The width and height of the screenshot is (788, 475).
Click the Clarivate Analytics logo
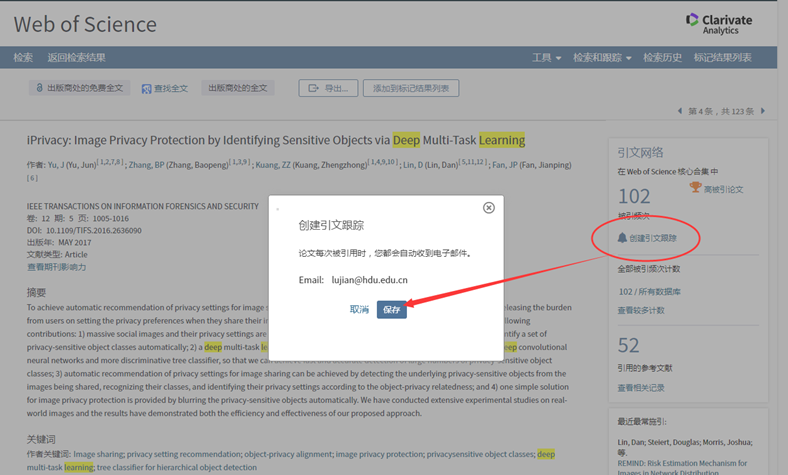tap(719, 24)
